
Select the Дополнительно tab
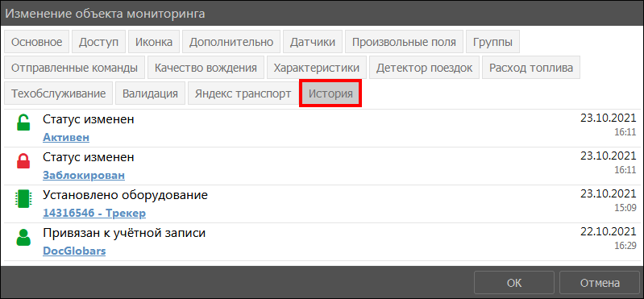pos(231,42)
